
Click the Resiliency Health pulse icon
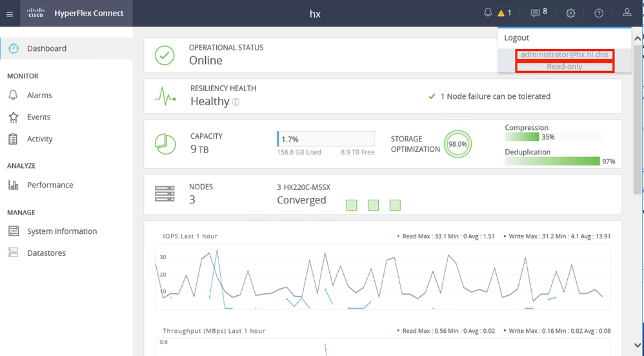166,96
